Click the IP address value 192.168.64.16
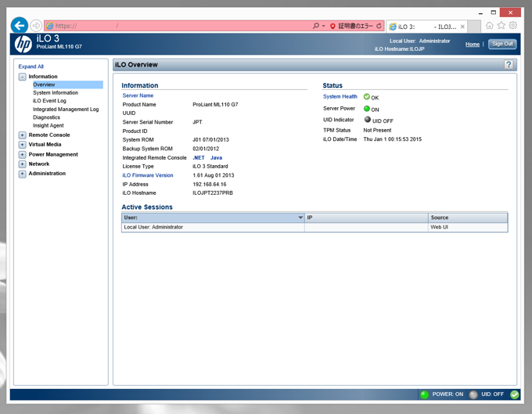The width and height of the screenshot is (532, 414). 210,185
